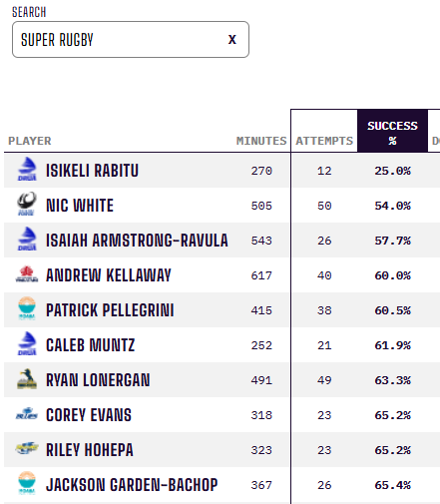Open Andrew Kellaway player name link
The width and height of the screenshot is (440, 504).
point(109,275)
